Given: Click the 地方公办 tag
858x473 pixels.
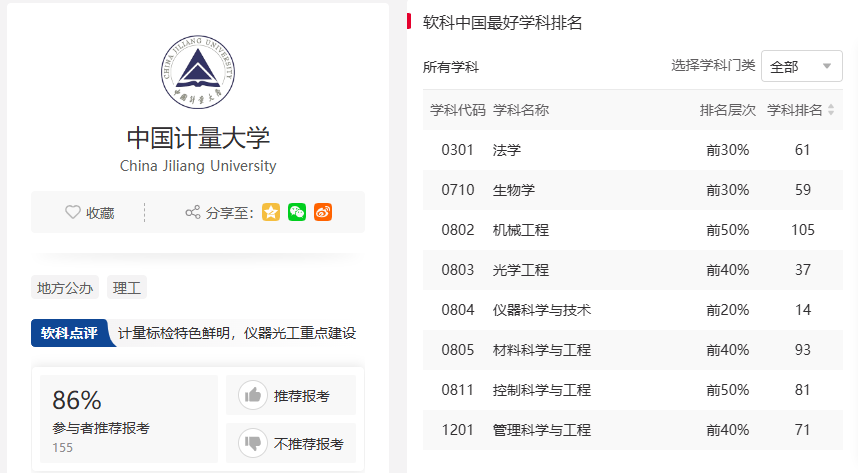Looking at the screenshot, I should tap(65, 288).
